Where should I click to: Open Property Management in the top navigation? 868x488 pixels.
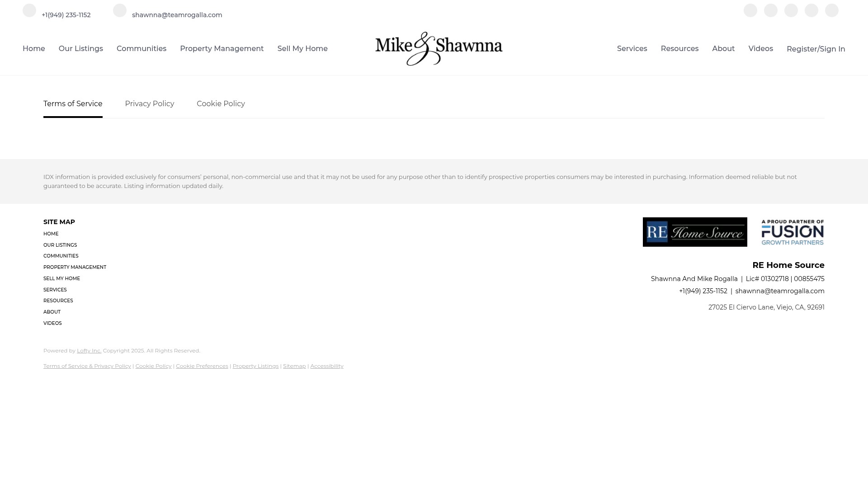pyautogui.click(x=222, y=49)
